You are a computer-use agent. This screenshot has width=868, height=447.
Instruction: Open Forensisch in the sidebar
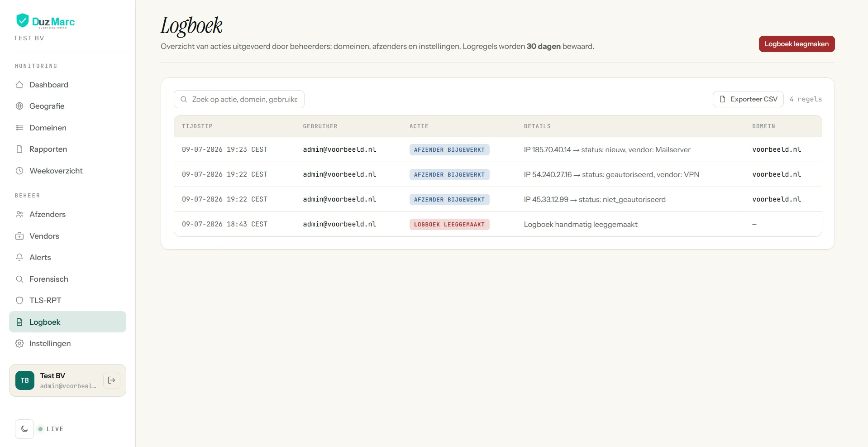point(67,279)
